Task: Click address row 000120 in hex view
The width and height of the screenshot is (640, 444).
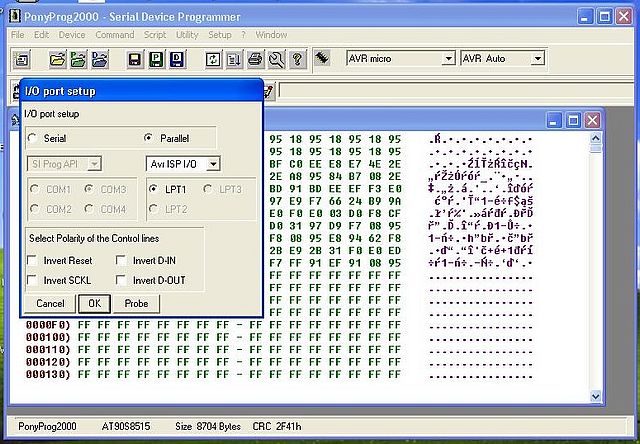Action: tap(48, 362)
